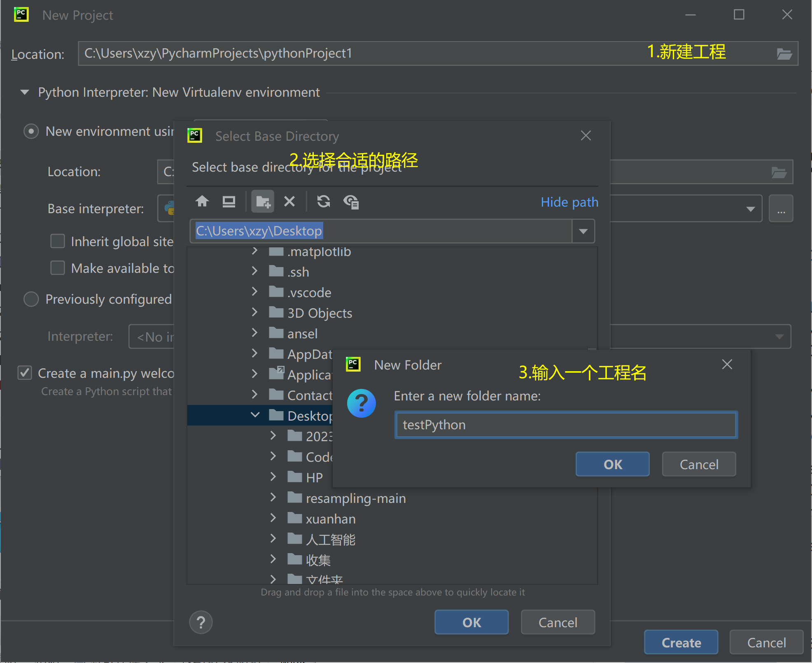The width and height of the screenshot is (812, 663).
Task: Expand the 3D Objects folder
Action: click(254, 312)
